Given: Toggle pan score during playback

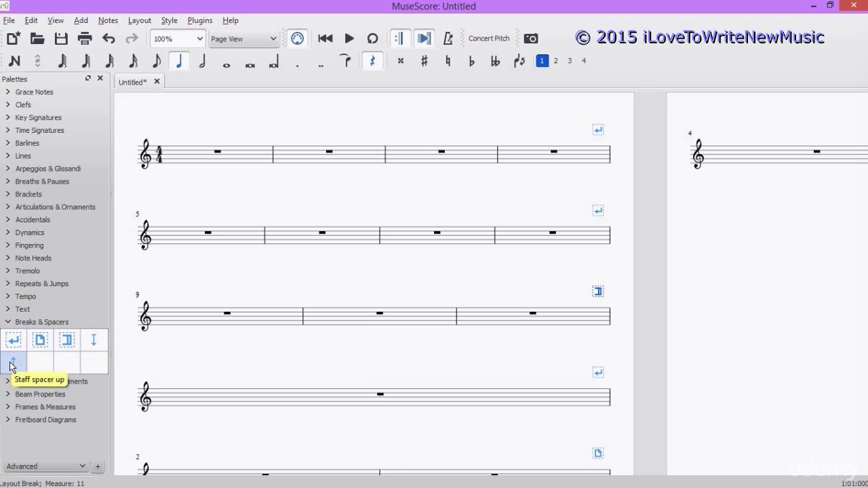Looking at the screenshot, I should (424, 39).
